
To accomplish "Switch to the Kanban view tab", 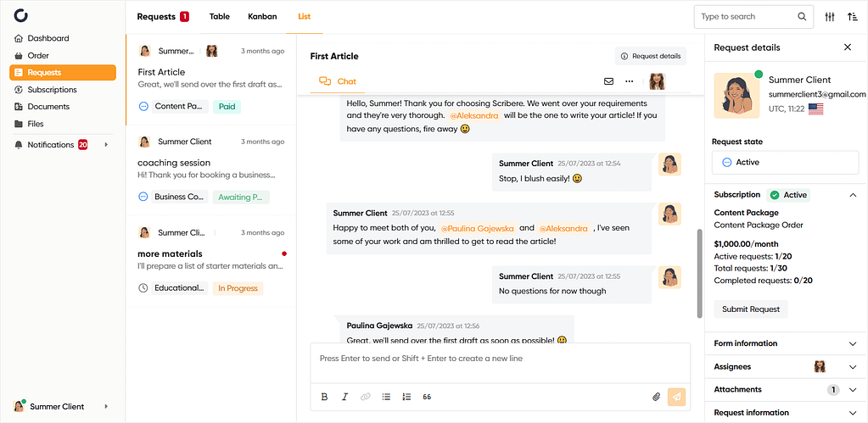I will point(262,17).
